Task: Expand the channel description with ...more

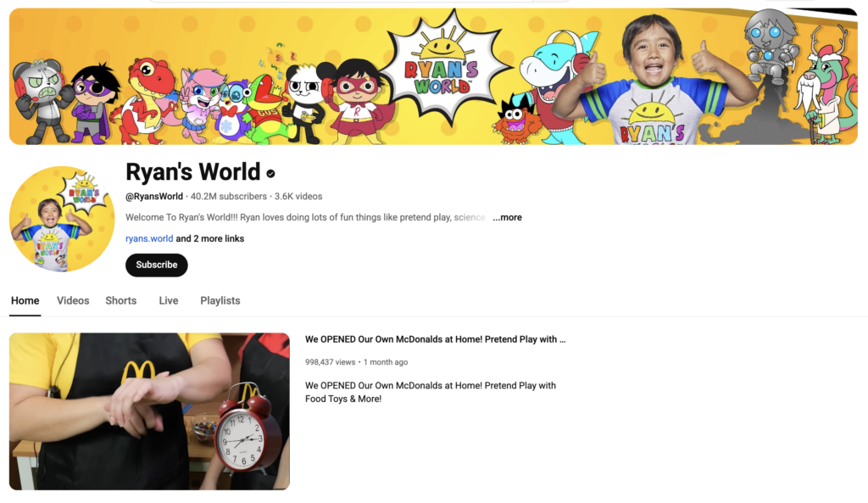Action: pos(507,217)
